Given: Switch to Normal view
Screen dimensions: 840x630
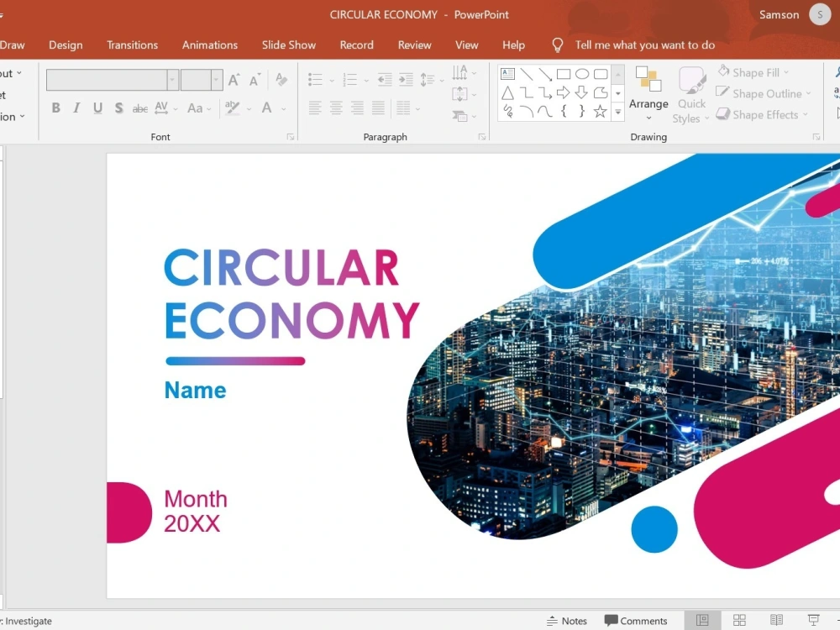Looking at the screenshot, I should [702, 621].
